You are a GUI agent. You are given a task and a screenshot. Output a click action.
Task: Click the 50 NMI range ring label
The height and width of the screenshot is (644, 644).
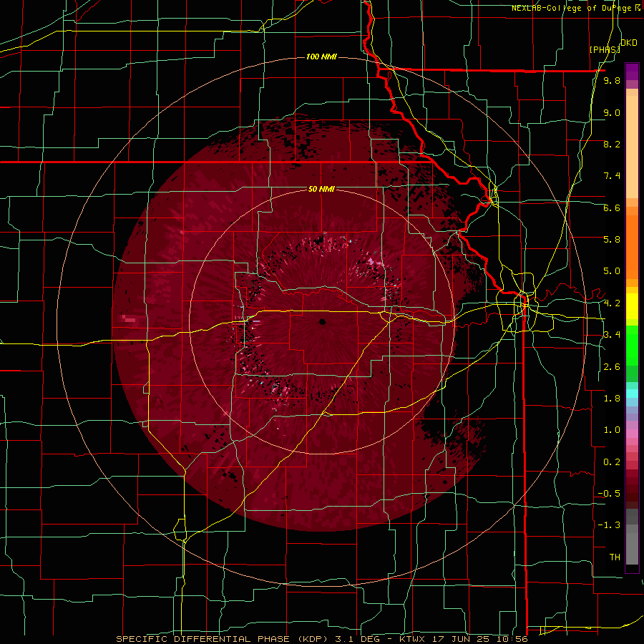(321, 190)
